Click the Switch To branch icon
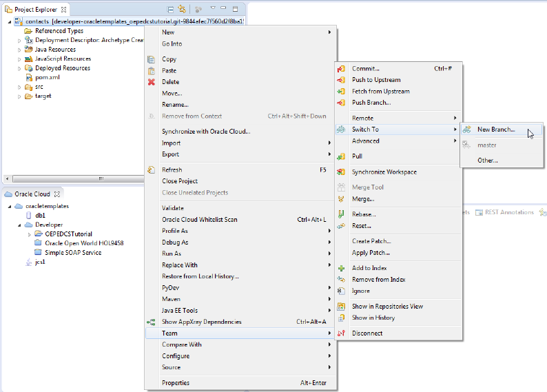Image resolution: width=547 pixels, height=392 pixels. click(341, 130)
